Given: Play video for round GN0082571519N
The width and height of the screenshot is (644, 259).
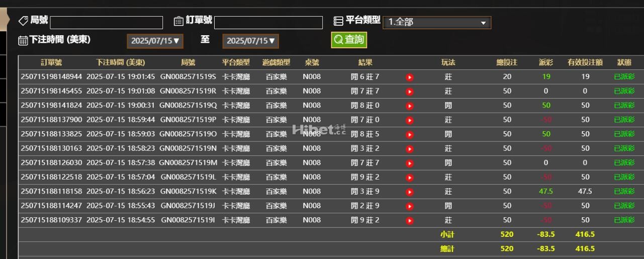Looking at the screenshot, I should click(x=410, y=149).
